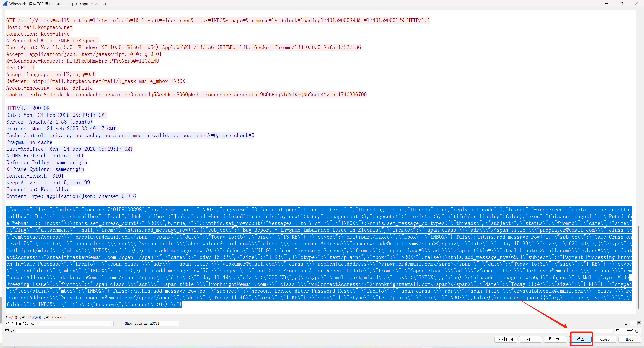Click the 打印 print button
The width and height of the screenshot is (644, 348).
530,339
